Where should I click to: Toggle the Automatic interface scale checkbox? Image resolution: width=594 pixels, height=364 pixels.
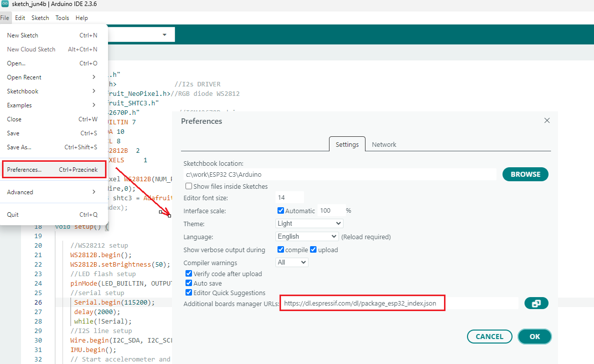tap(280, 211)
